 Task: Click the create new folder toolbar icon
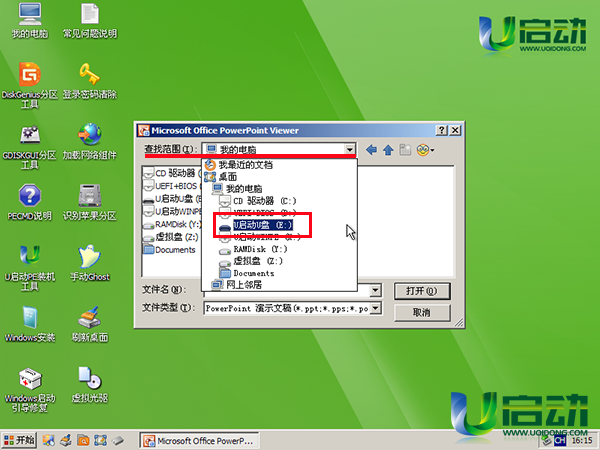pyautogui.click(x=405, y=150)
